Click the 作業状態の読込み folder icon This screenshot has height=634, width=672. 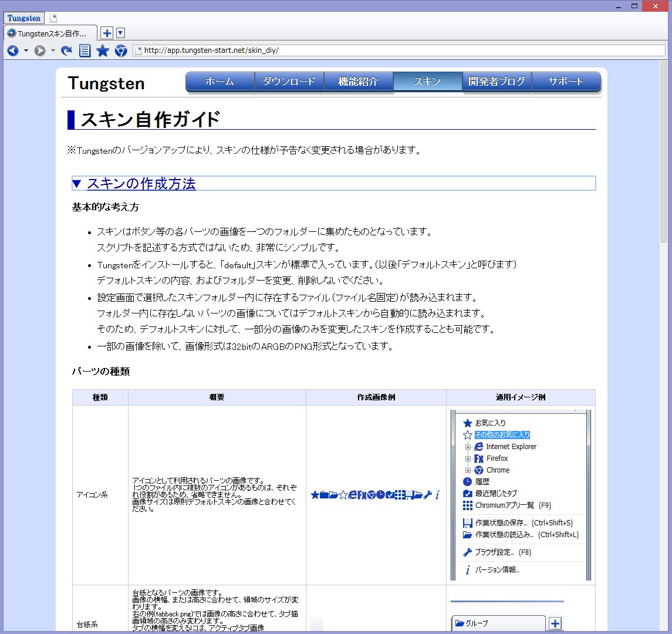(x=468, y=535)
